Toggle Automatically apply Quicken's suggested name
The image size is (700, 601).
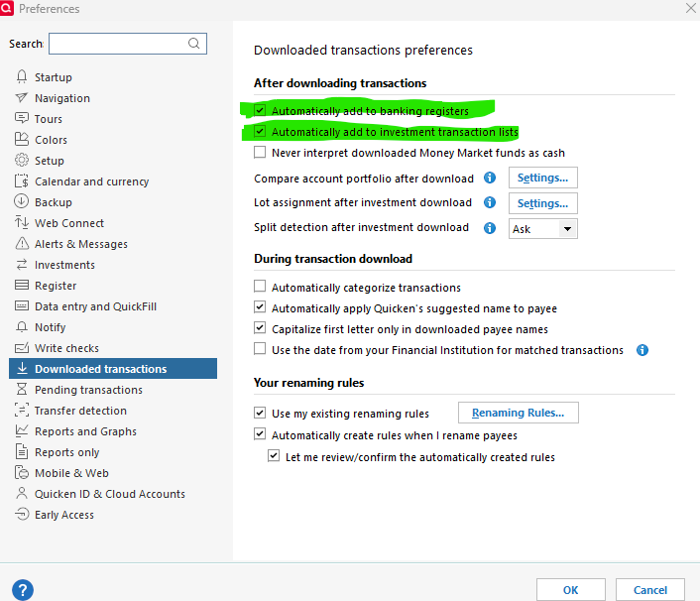[x=260, y=307]
